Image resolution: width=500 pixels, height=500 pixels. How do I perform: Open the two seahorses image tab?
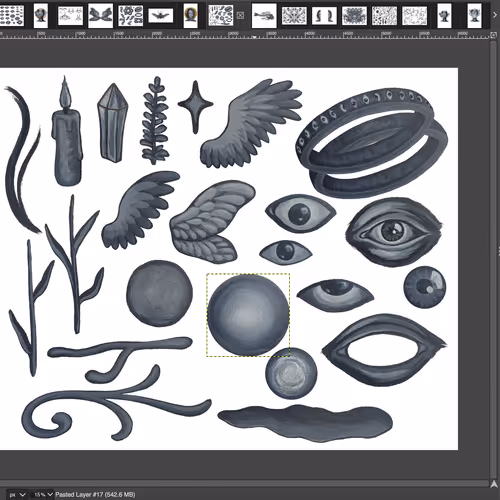click(x=324, y=16)
